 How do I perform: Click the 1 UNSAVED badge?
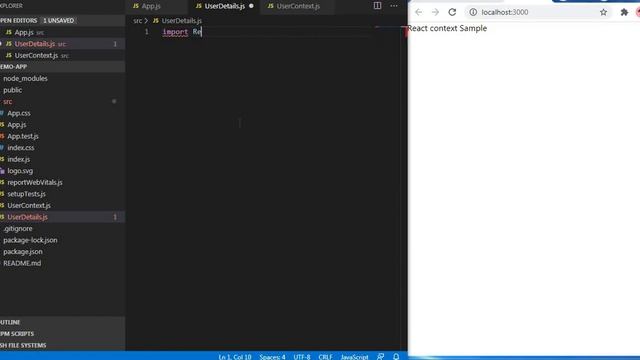click(x=59, y=20)
